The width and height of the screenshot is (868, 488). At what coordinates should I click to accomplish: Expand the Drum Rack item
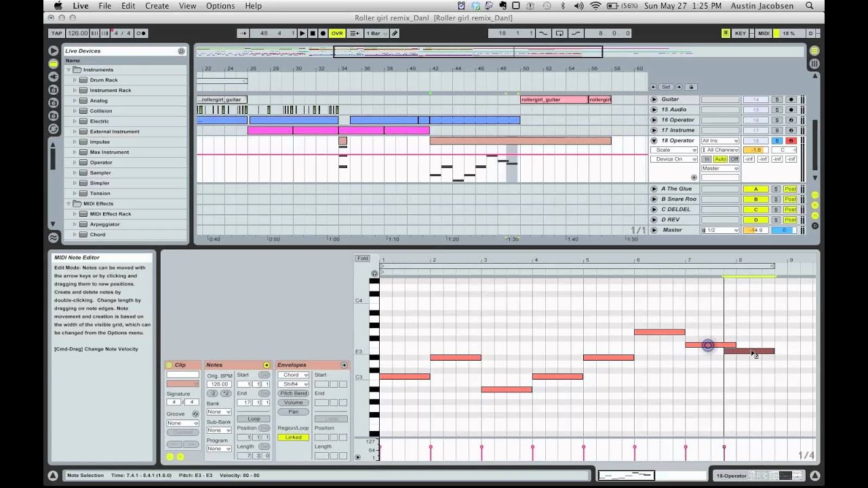pos(75,80)
